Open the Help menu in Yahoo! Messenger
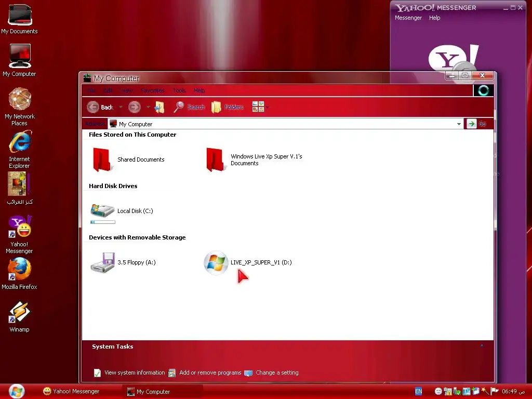 tap(434, 18)
